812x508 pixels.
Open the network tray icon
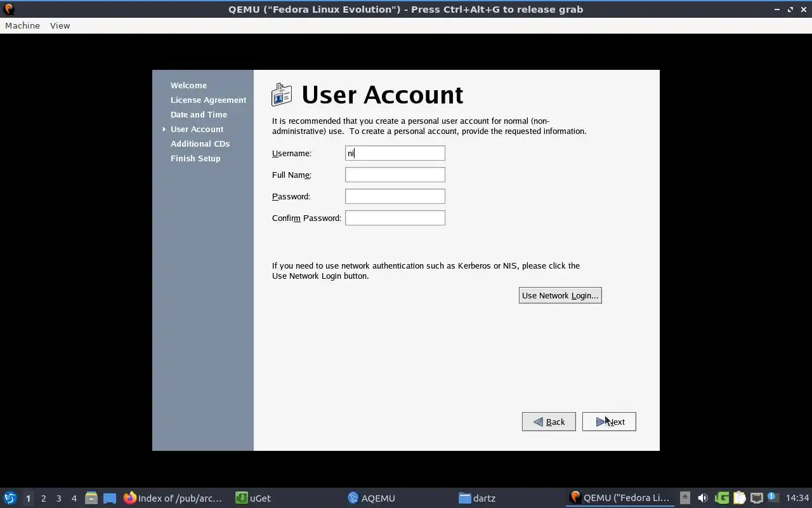coord(756,498)
